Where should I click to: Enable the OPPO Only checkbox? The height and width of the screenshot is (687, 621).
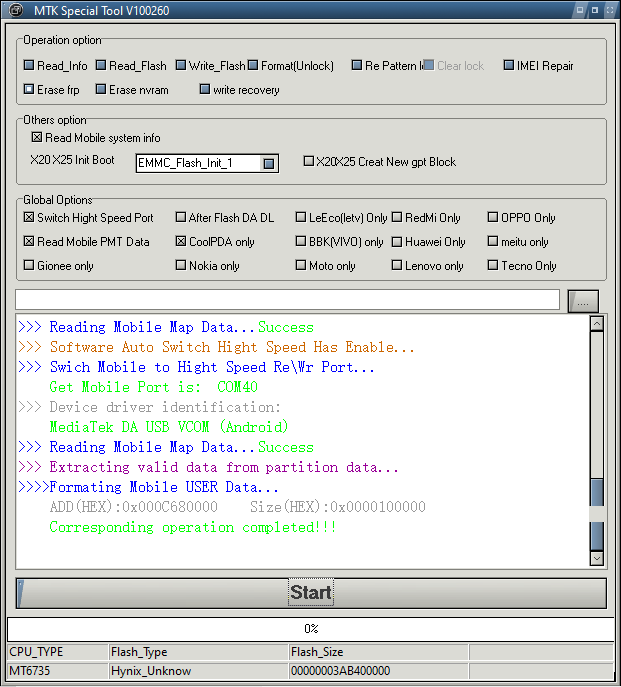pos(493,217)
